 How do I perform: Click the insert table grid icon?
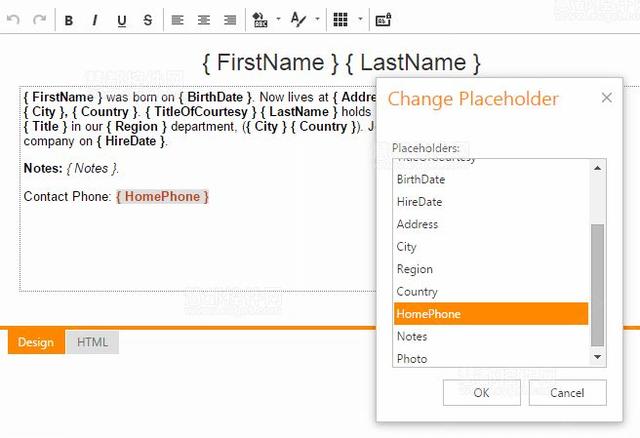click(x=340, y=19)
